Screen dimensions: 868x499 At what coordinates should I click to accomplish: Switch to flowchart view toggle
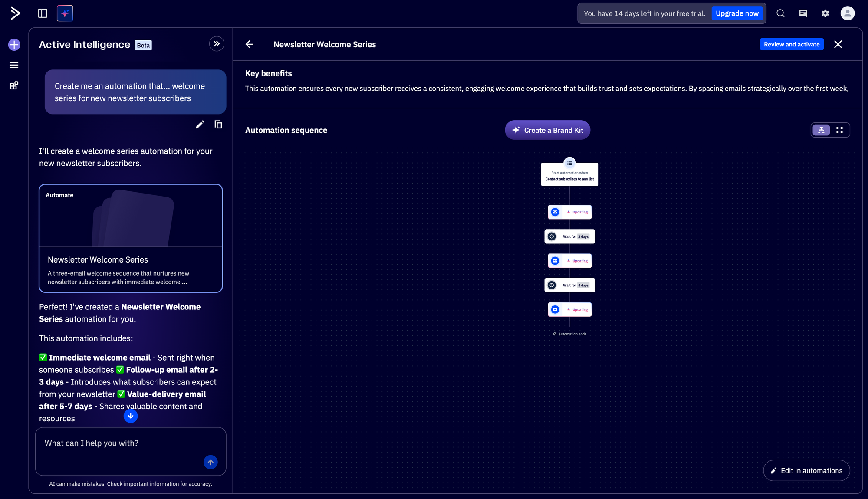821,130
